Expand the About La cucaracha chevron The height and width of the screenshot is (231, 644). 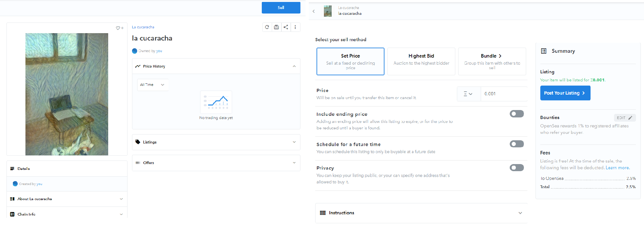click(121, 199)
